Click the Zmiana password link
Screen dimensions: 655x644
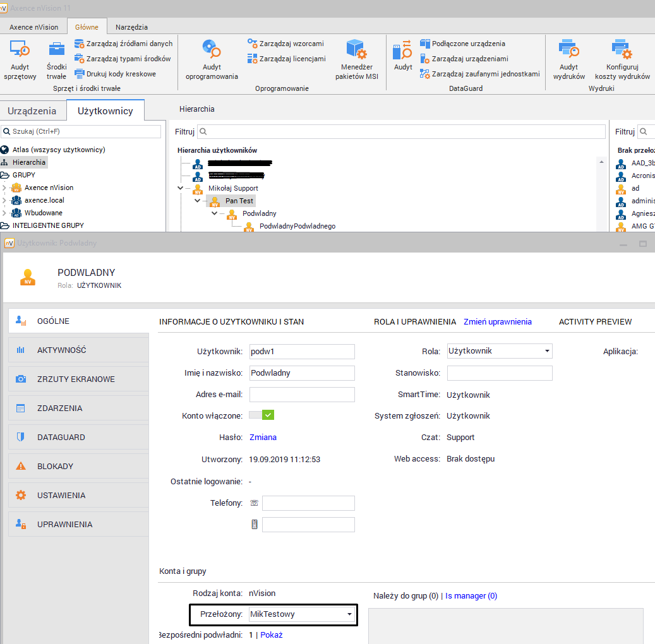pos(263,437)
